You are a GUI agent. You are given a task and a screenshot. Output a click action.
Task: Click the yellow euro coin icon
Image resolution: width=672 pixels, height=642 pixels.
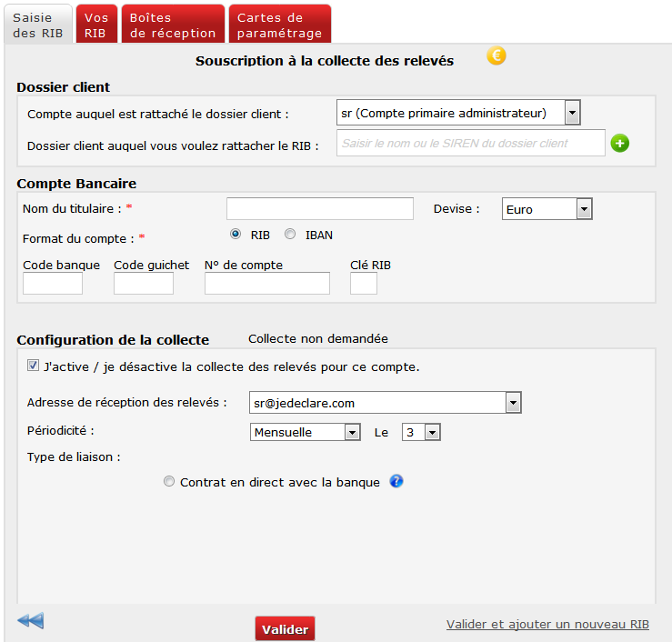(496, 55)
